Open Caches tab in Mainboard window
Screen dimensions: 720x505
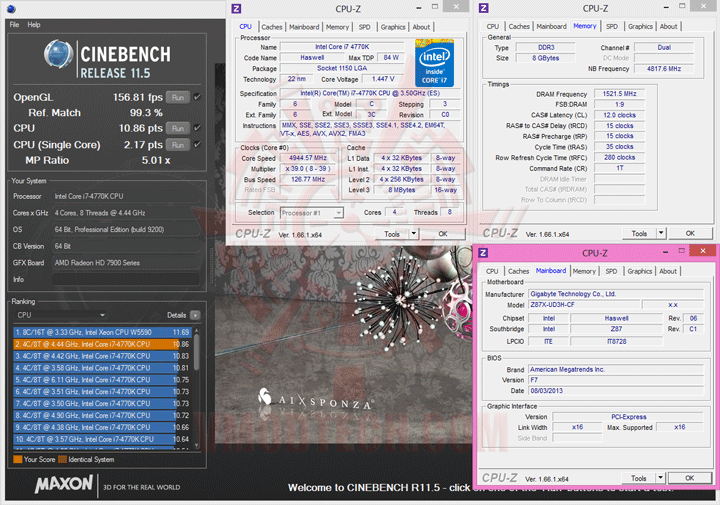point(518,271)
